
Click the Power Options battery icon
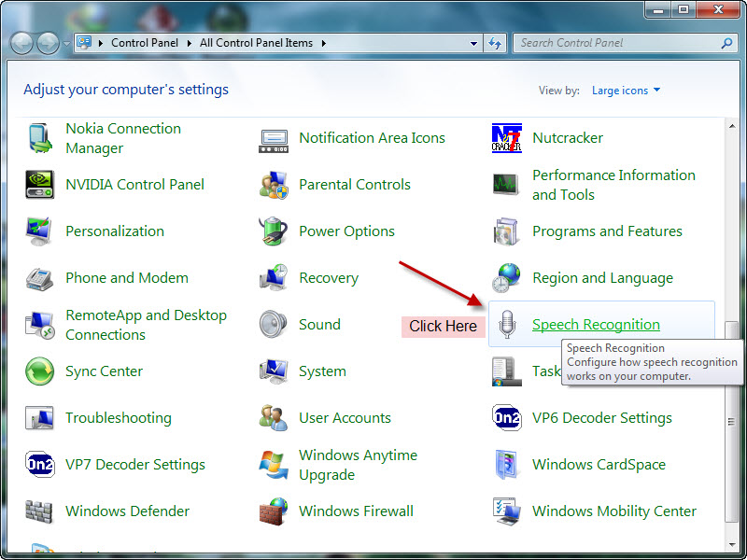point(273,231)
